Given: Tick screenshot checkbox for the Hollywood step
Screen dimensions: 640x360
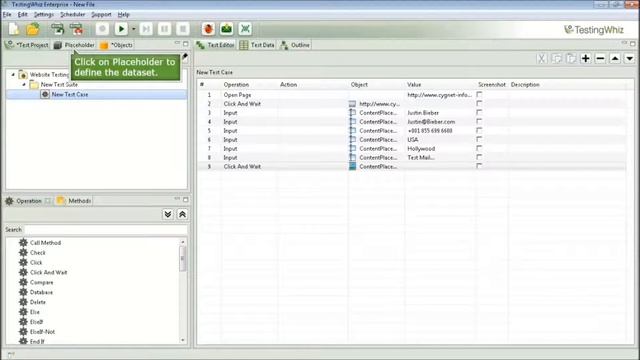Looking at the screenshot, I should [479, 148].
